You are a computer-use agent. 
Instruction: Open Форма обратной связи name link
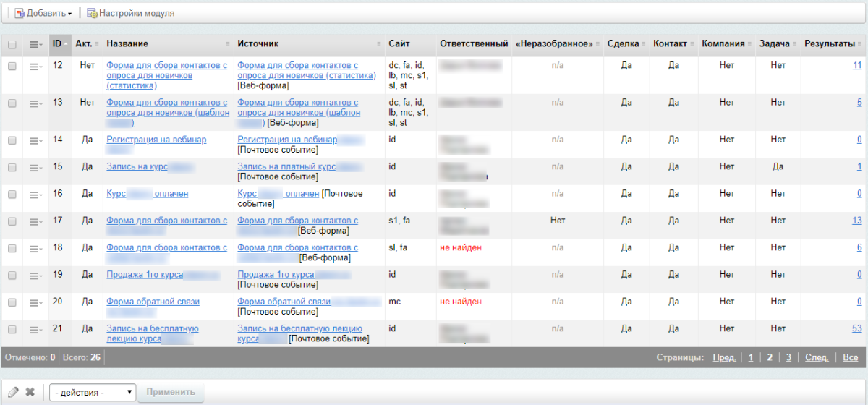(x=153, y=302)
